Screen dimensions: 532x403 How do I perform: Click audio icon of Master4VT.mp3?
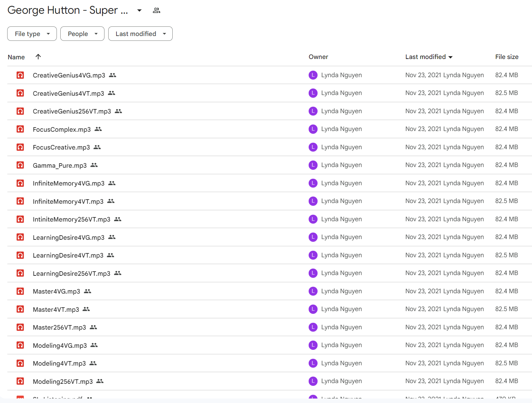[x=20, y=309]
